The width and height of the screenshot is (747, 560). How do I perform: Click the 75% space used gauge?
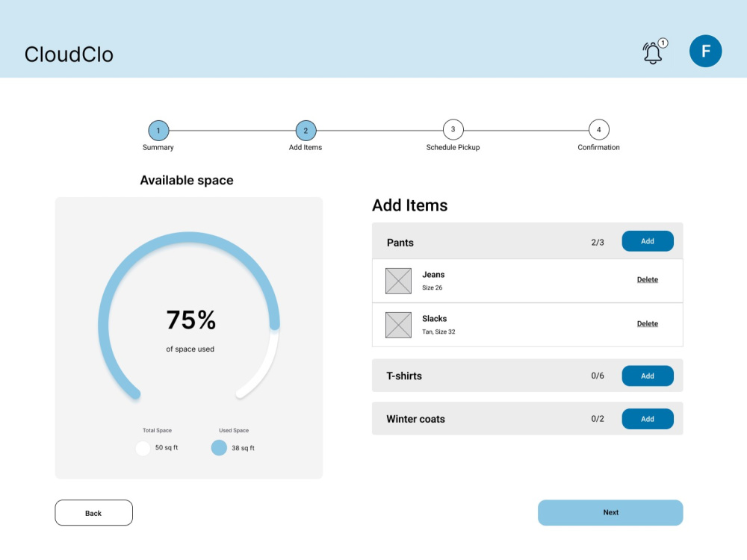click(189, 316)
